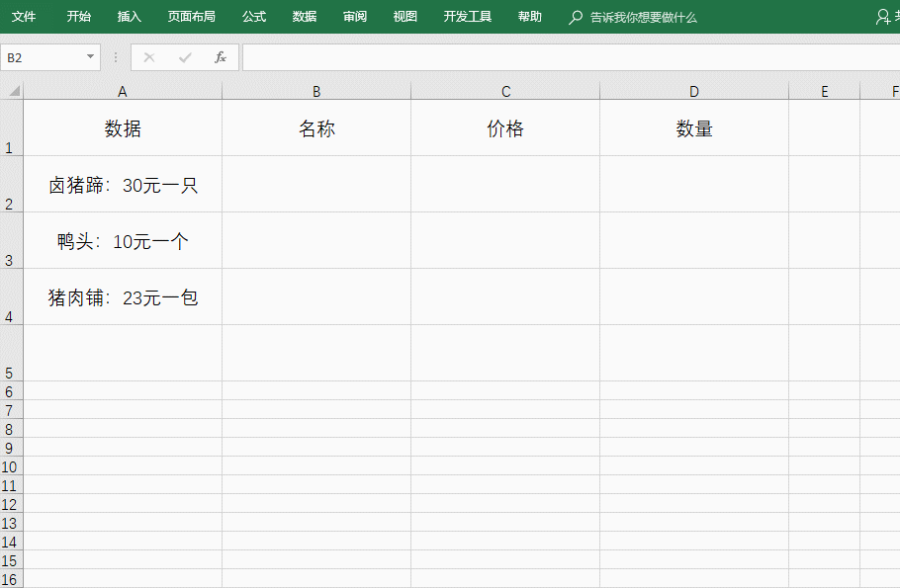This screenshot has height=588, width=900.
Task: Open the 公式 ribbon tab
Action: pos(253,17)
